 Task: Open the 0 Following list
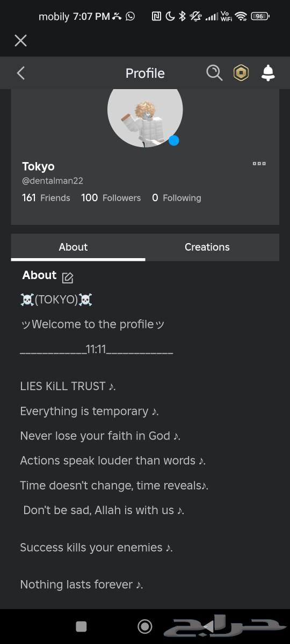(x=176, y=198)
